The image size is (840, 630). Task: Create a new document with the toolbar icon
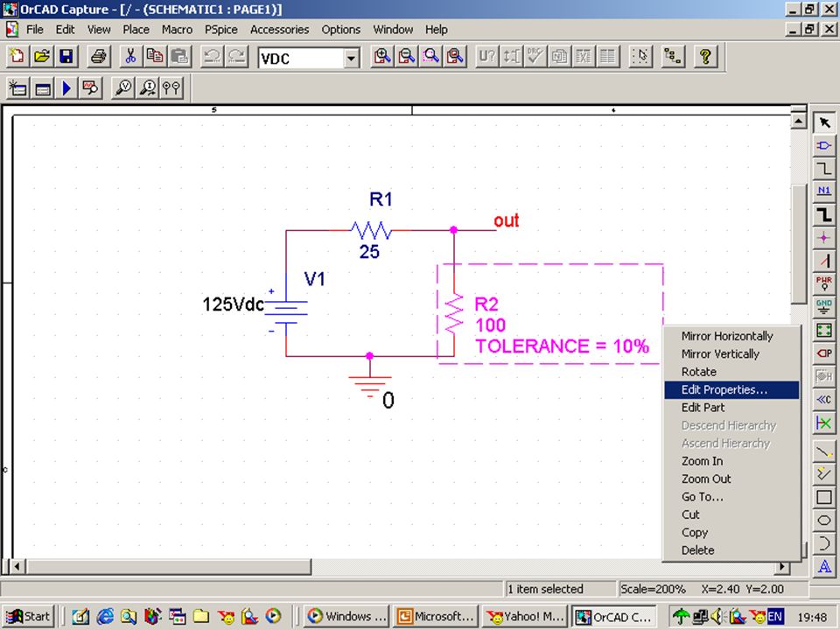pos(17,56)
